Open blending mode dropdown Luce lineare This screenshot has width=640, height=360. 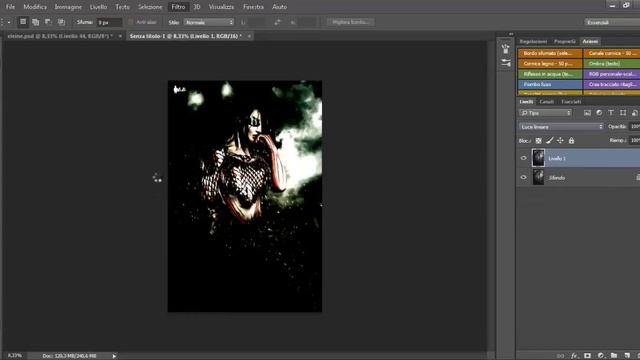coord(561,127)
